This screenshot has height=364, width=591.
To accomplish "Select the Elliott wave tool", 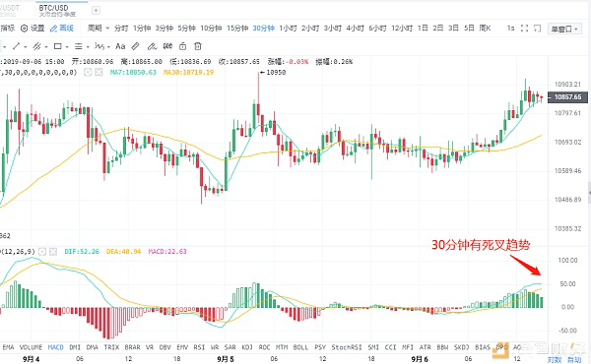I will 99,46.
